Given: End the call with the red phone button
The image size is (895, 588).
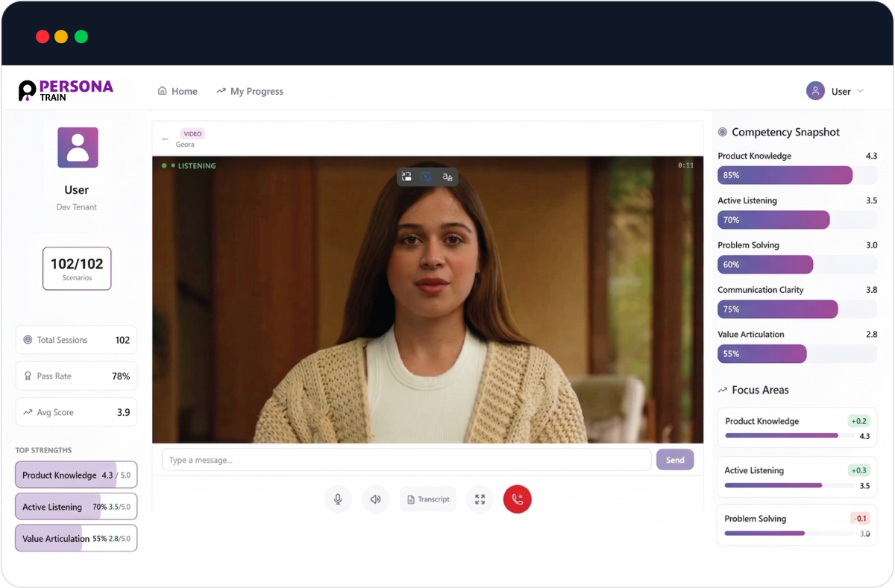Looking at the screenshot, I should pyautogui.click(x=518, y=499).
